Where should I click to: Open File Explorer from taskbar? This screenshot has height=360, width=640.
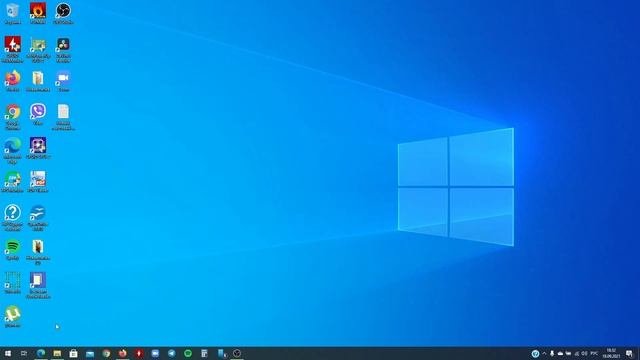coord(57,353)
